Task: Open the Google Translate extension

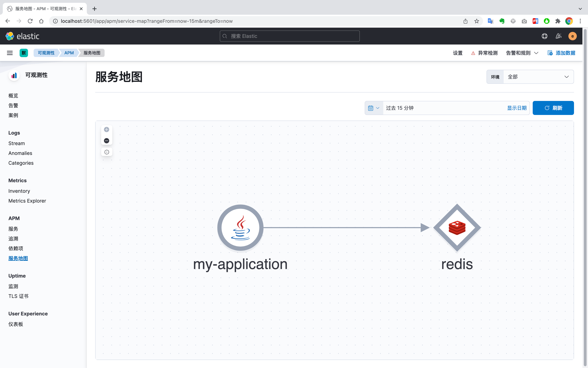Action: tap(490, 21)
